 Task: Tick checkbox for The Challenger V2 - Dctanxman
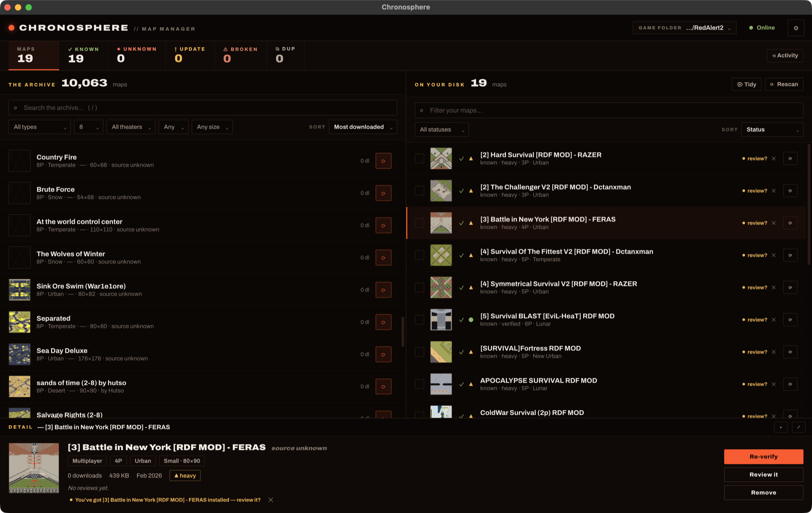(419, 191)
